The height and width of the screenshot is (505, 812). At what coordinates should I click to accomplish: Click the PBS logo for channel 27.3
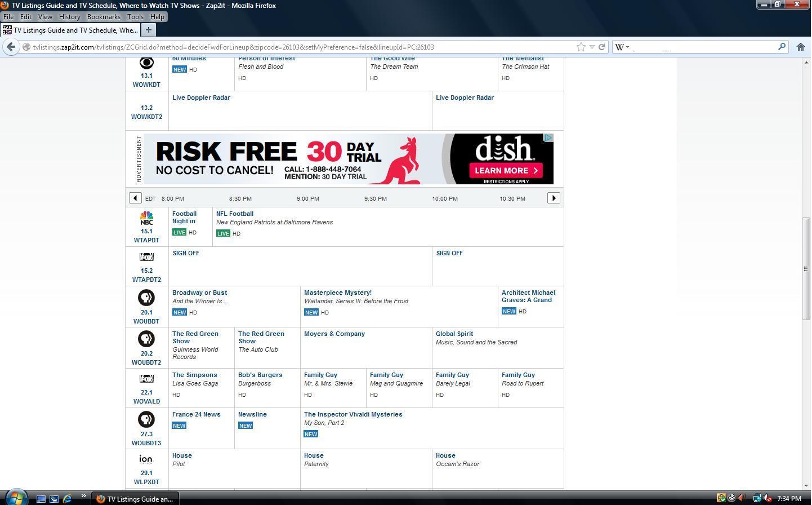tap(146, 419)
